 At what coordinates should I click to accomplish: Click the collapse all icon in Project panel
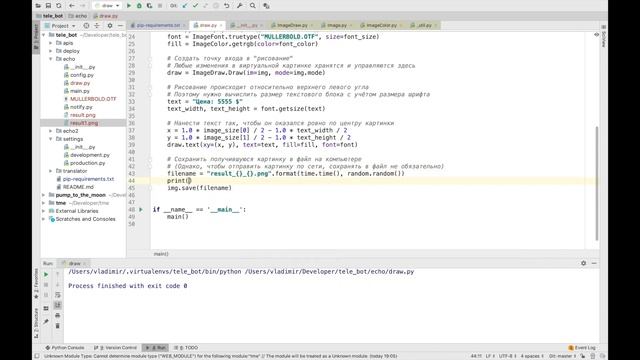pyautogui.click(x=97, y=26)
